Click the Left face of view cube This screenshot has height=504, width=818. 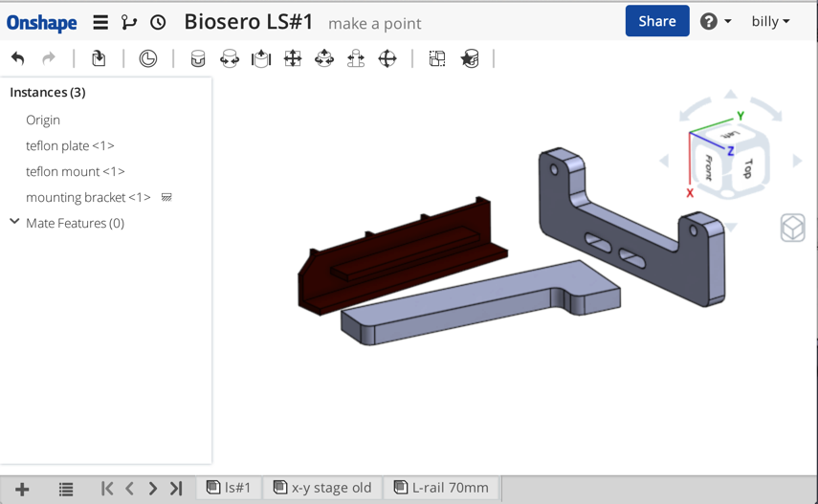[x=730, y=135]
